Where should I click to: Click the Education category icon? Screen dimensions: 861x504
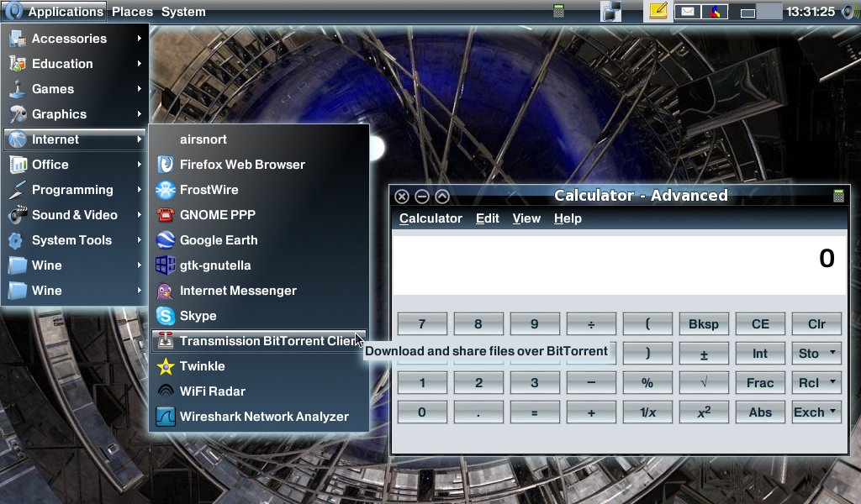(x=18, y=64)
